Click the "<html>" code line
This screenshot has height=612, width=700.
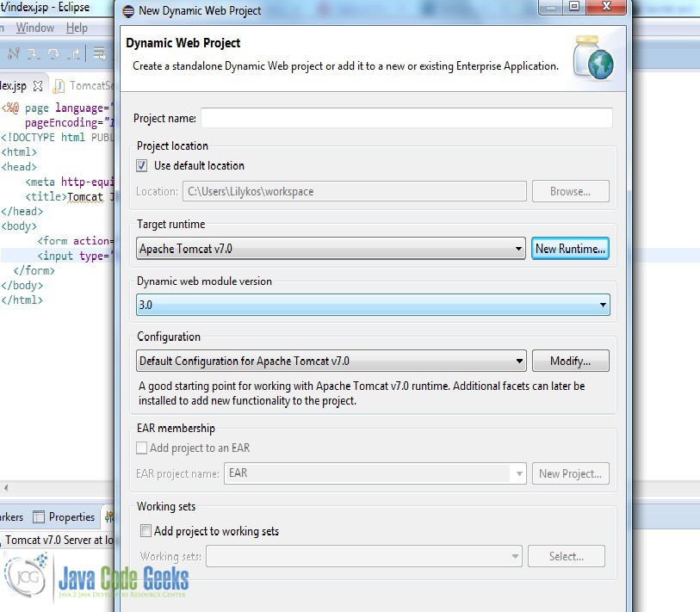tap(19, 152)
